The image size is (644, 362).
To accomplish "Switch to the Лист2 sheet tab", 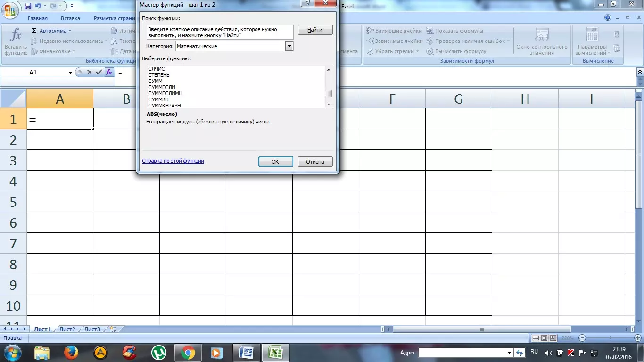I will point(67,329).
